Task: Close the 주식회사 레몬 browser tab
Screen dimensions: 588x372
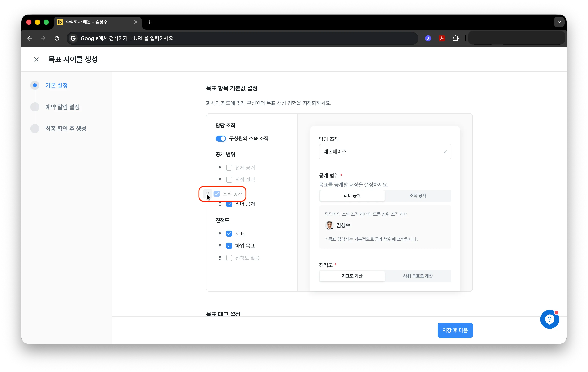Action: pyautogui.click(x=135, y=22)
